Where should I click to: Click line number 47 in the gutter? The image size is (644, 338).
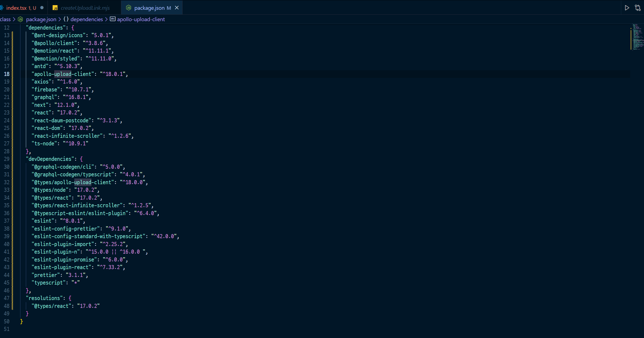(x=7, y=298)
